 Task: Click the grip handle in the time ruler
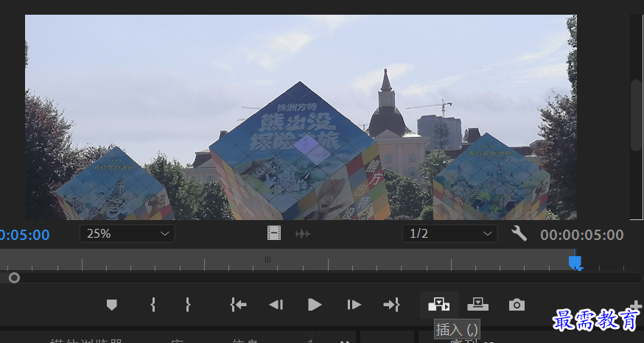[267, 259]
